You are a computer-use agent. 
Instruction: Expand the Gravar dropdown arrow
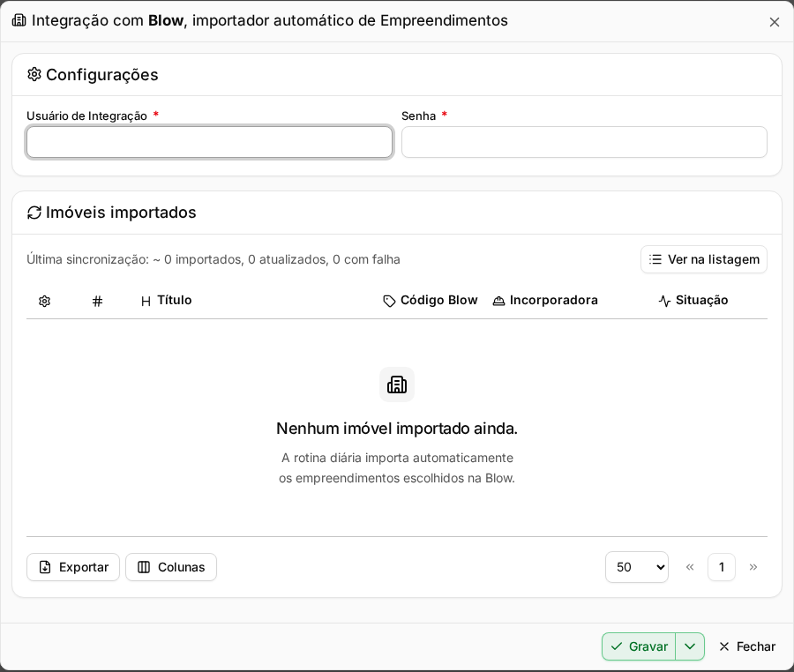click(690, 646)
